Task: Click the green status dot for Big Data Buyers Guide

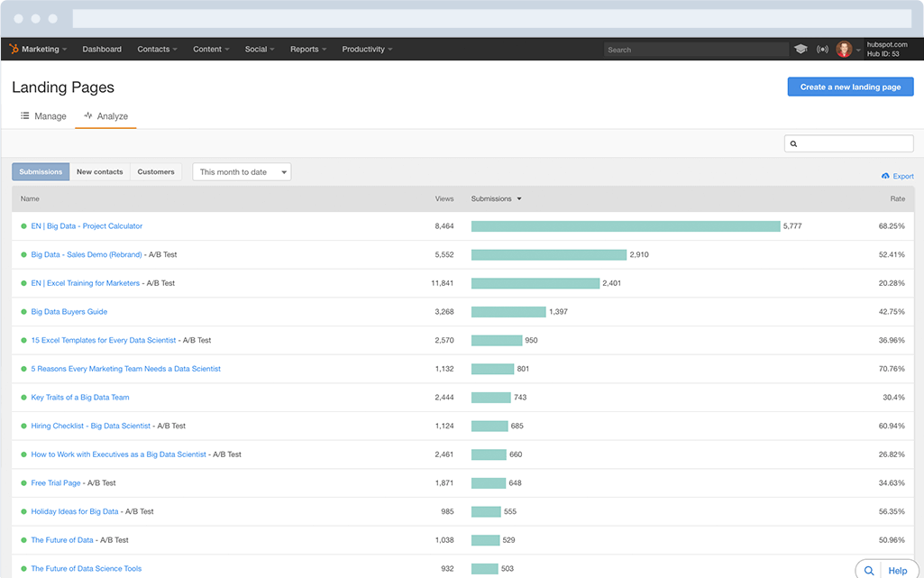Action: point(23,312)
